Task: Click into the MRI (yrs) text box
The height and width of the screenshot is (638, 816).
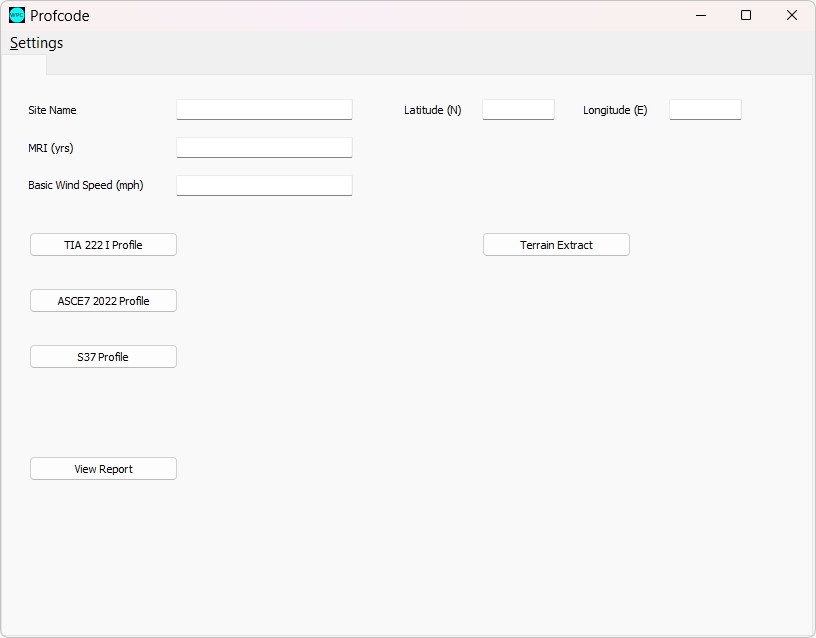Action: [x=264, y=148]
